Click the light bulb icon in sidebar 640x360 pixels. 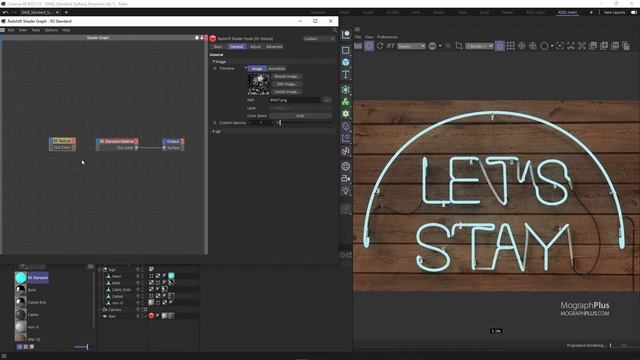pyautogui.click(x=345, y=190)
